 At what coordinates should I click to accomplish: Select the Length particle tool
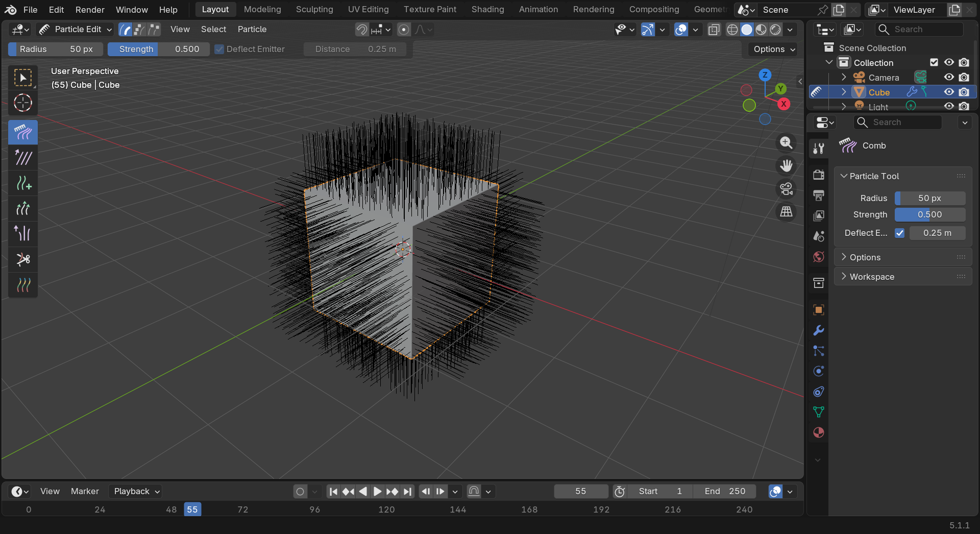click(x=23, y=209)
